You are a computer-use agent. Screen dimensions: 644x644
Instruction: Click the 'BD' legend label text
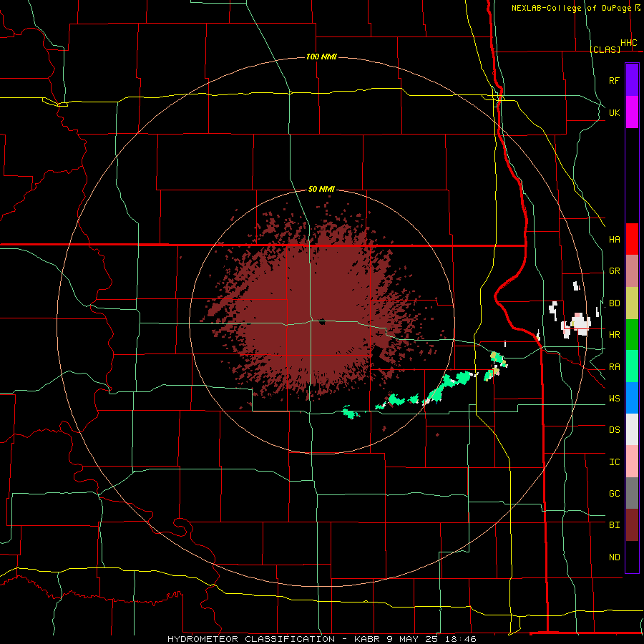pyautogui.click(x=615, y=303)
